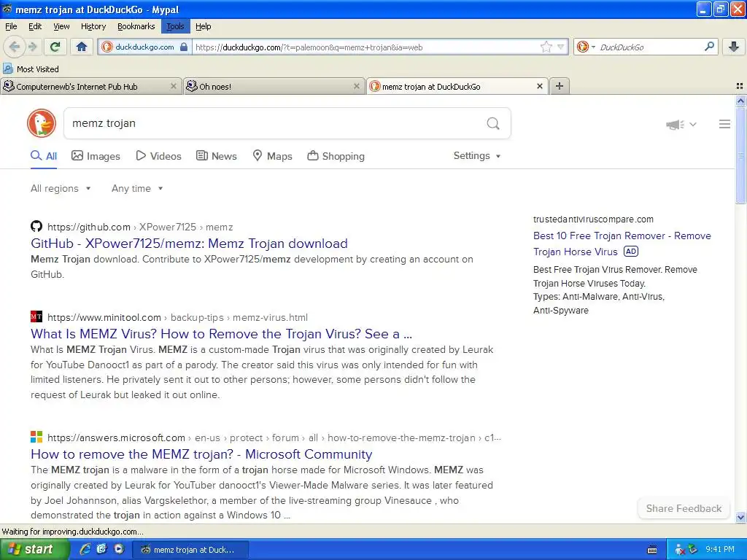Bookmark this page with the star icon

click(546, 47)
